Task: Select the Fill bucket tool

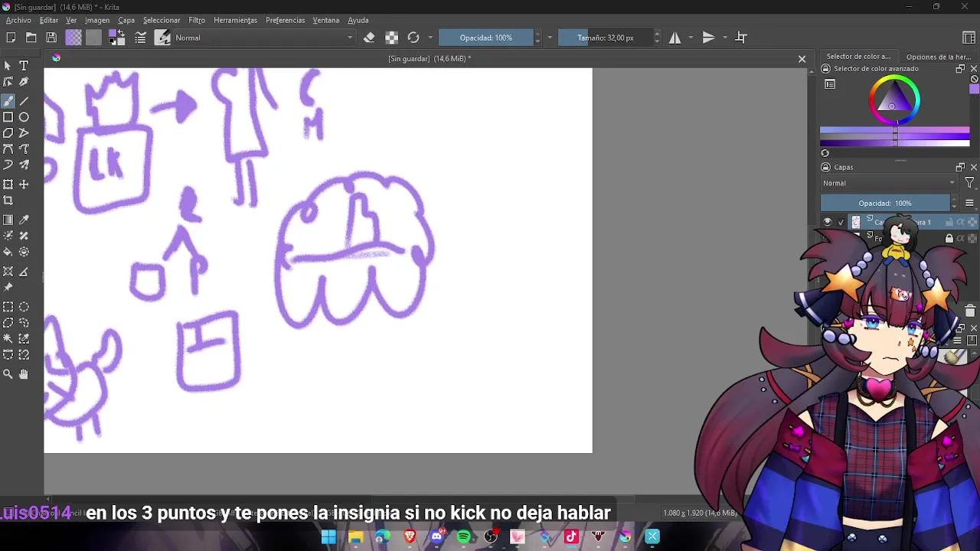Action: pos(8,252)
